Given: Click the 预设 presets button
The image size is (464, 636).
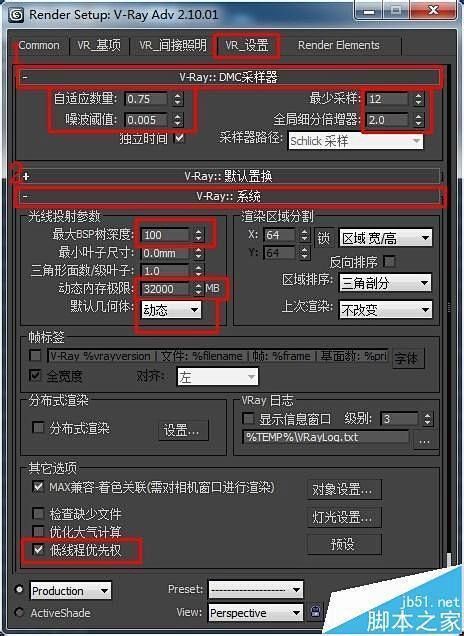Looking at the screenshot, I should pyautogui.click(x=344, y=544).
